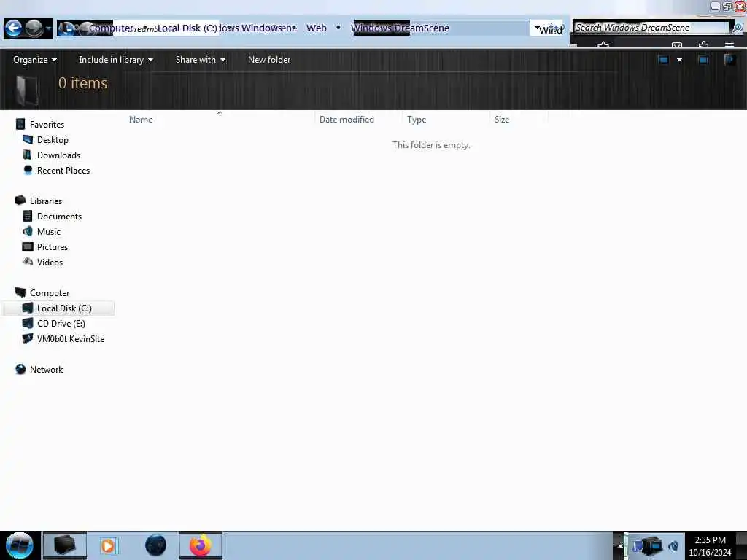Click the VM0b0t KevinSite drive icon

tap(28, 338)
